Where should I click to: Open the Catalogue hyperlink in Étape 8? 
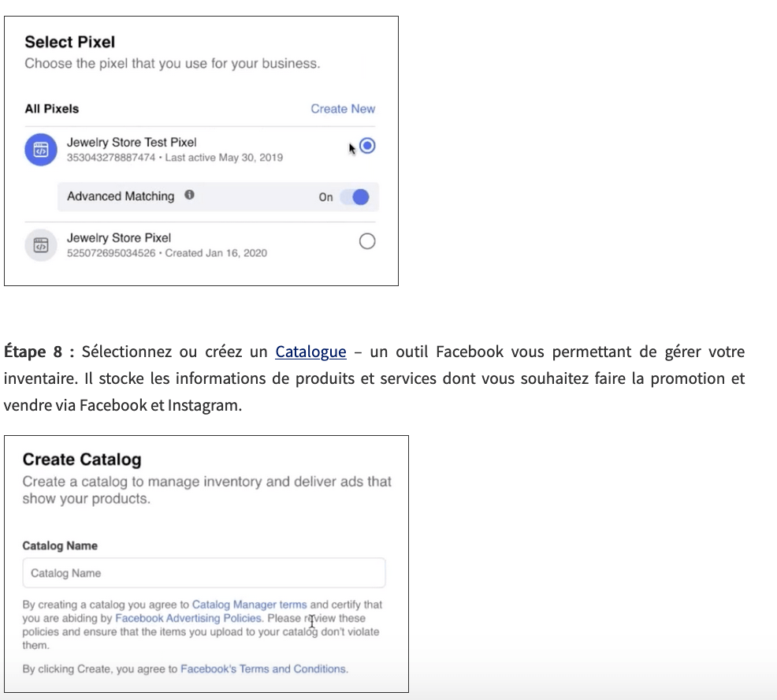[x=310, y=352]
